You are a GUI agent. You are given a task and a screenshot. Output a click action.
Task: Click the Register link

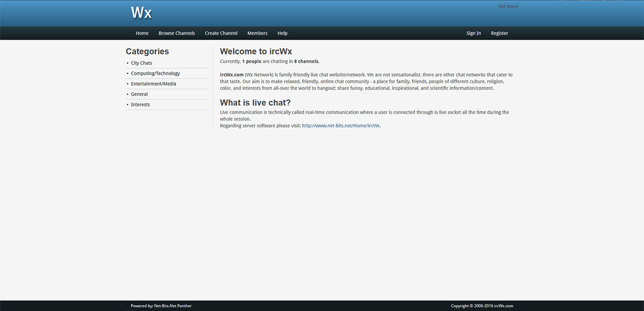tap(499, 33)
